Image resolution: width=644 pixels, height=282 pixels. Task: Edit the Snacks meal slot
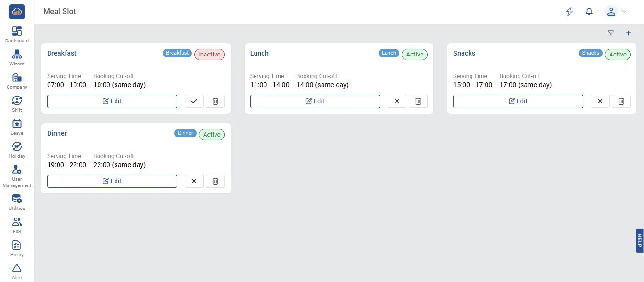pyautogui.click(x=518, y=101)
